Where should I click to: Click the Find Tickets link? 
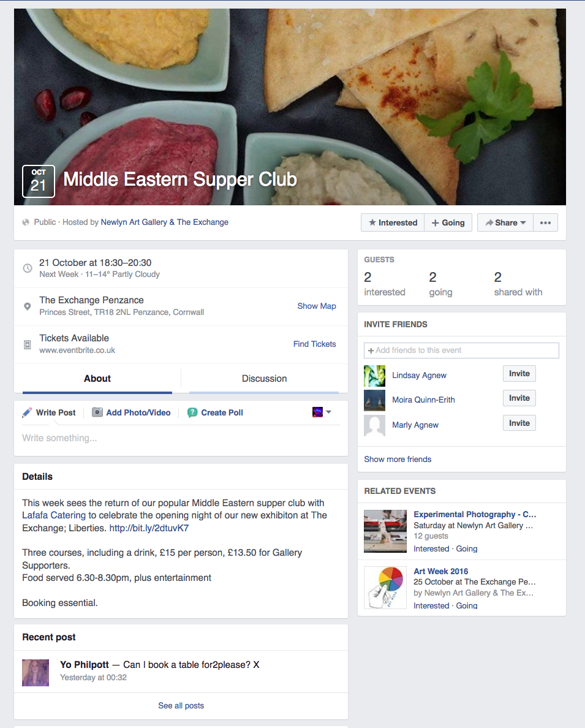pos(314,344)
